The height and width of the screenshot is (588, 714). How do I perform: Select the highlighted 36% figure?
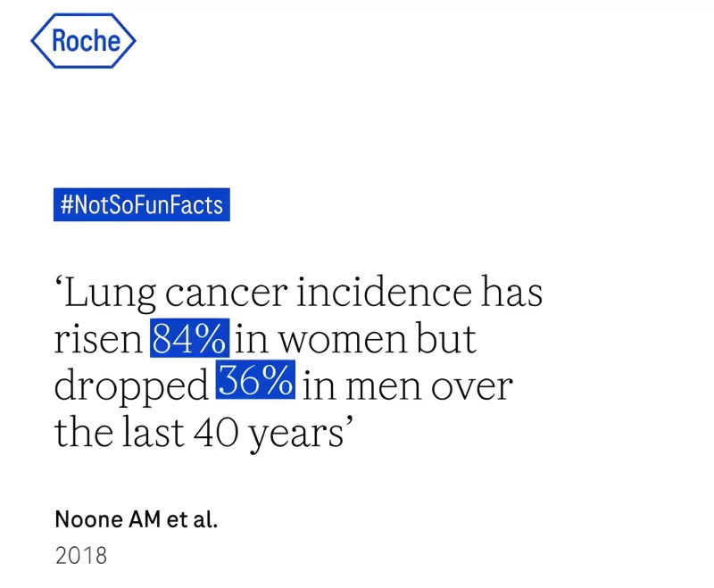(256, 384)
